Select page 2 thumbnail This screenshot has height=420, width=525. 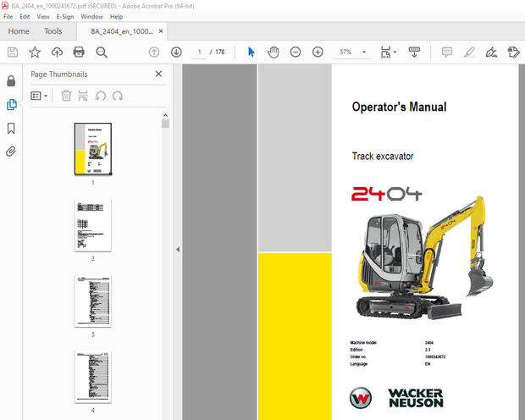pyautogui.click(x=93, y=225)
